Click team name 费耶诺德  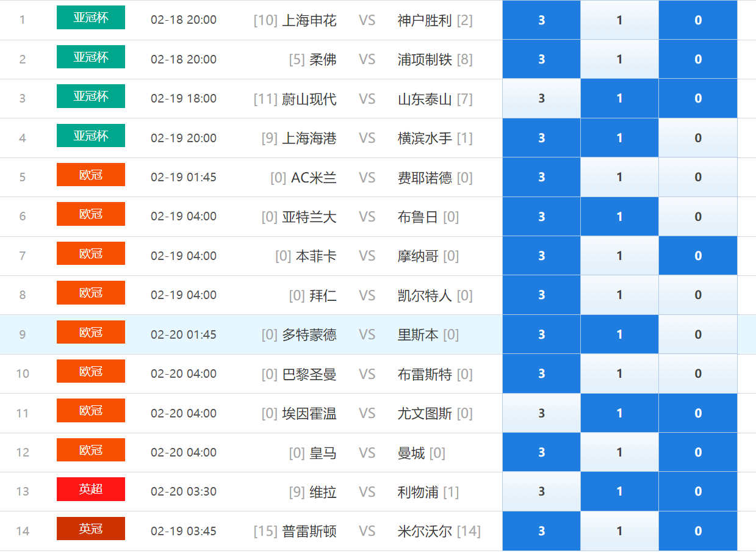point(425,178)
